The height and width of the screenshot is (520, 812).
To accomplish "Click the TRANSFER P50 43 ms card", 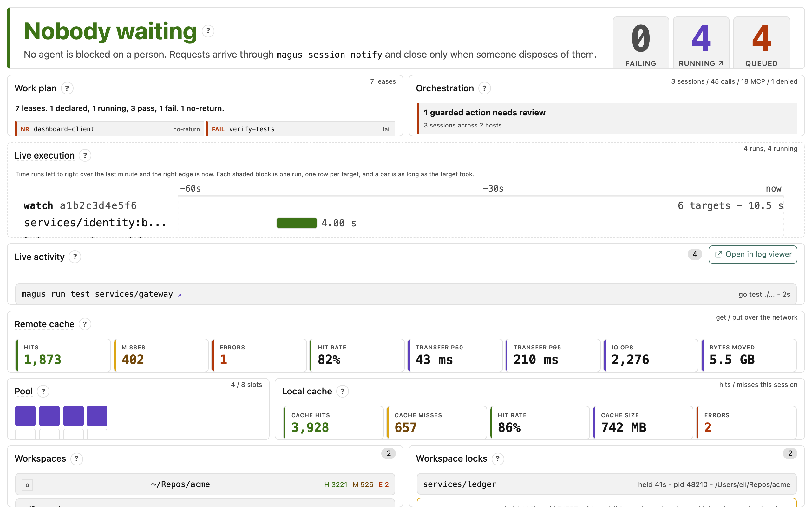I will tap(455, 355).
